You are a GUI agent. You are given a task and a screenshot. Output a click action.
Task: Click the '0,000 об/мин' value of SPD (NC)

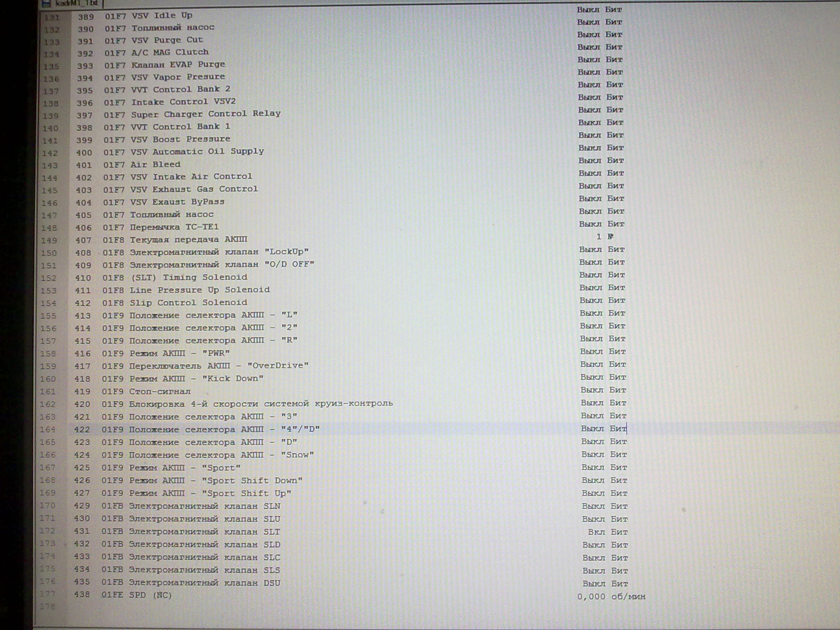tap(611, 596)
